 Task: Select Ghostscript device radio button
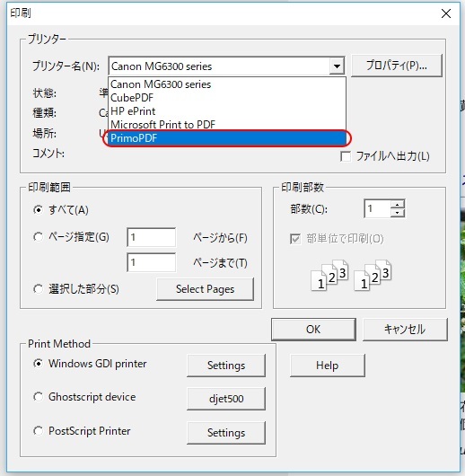[38, 397]
